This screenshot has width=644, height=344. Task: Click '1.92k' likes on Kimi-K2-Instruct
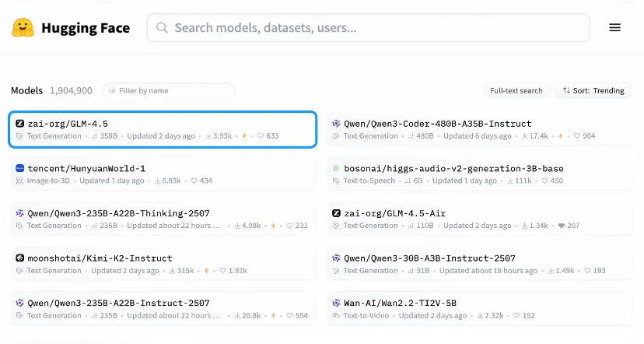point(238,270)
